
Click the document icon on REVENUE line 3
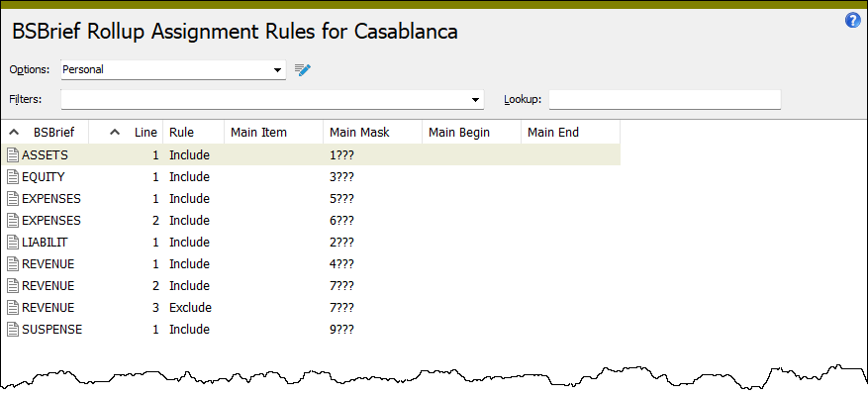(x=13, y=307)
